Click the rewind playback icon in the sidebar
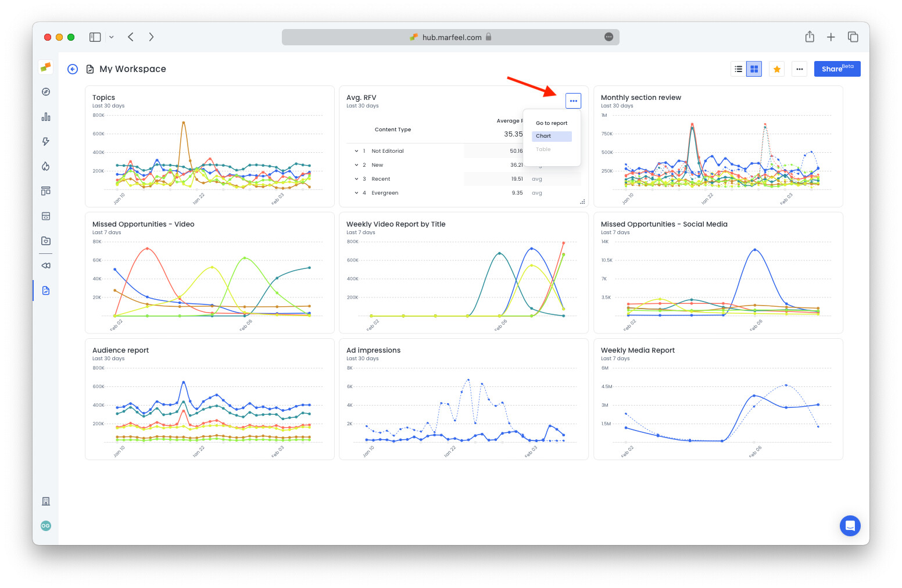Viewport: 902px width, 588px height. point(46,266)
